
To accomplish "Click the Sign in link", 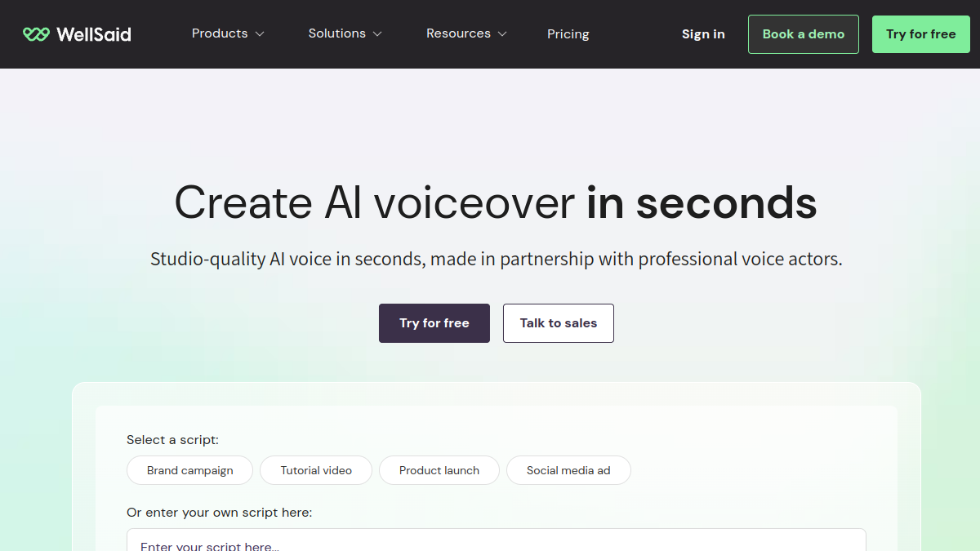I will 703,34.
